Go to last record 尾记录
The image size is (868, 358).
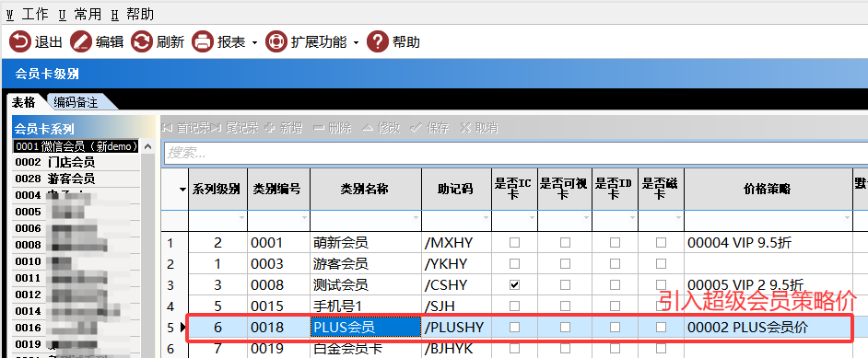click(x=235, y=128)
